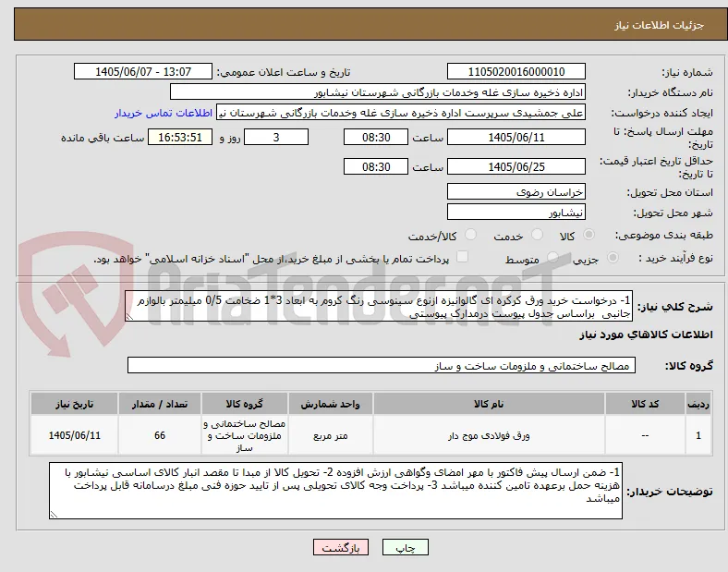Click the code cell showing -- in row 1

point(645,435)
